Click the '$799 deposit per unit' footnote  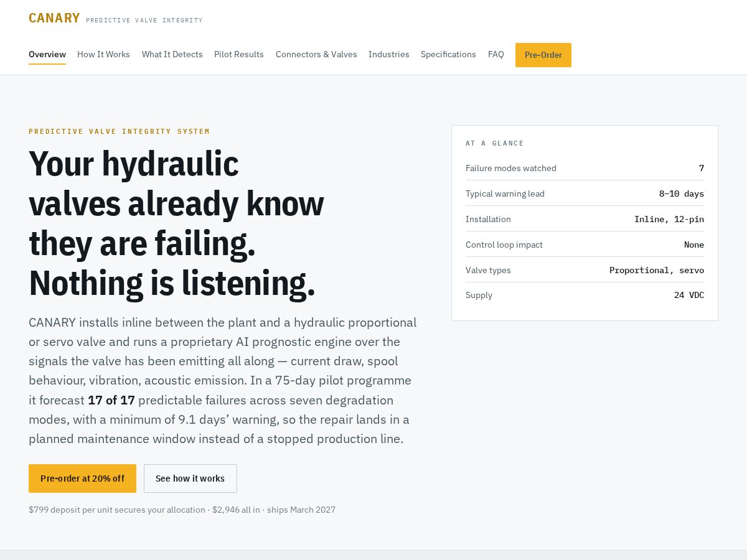coord(182,510)
